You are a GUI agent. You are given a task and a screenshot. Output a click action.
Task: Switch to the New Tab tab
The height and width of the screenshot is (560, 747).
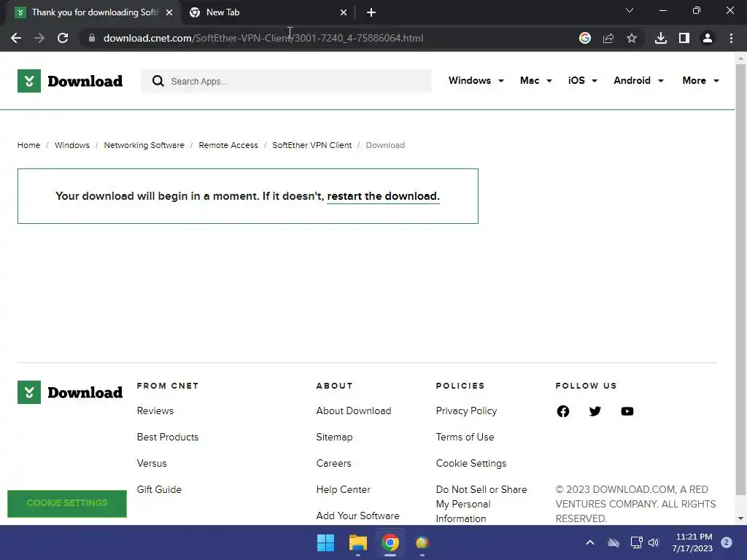click(267, 12)
